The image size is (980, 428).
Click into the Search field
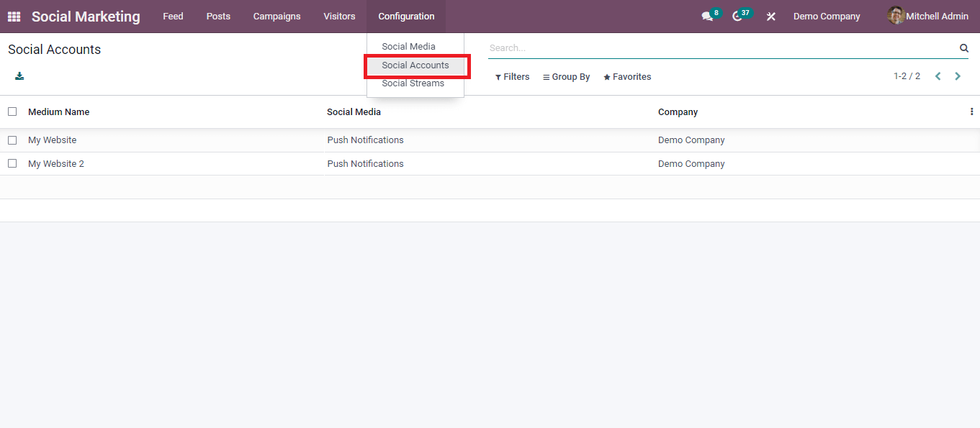722,48
